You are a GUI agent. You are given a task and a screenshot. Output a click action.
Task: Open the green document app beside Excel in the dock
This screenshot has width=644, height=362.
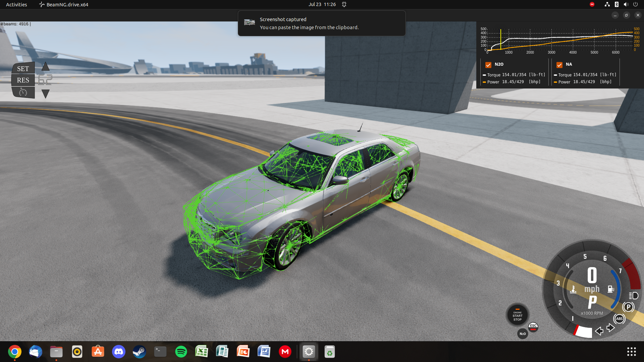click(223, 352)
